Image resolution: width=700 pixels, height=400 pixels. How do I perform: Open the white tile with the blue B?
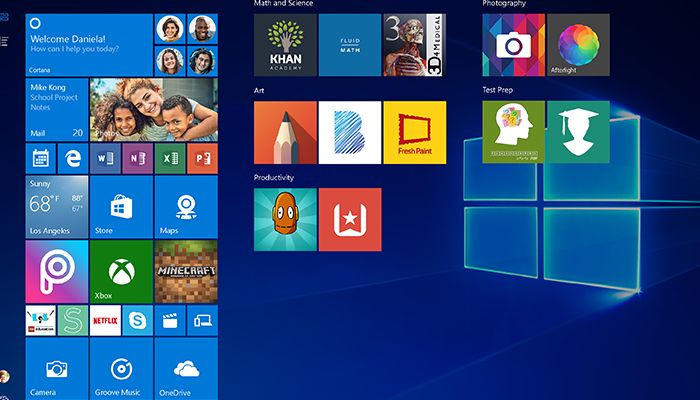tap(350, 133)
